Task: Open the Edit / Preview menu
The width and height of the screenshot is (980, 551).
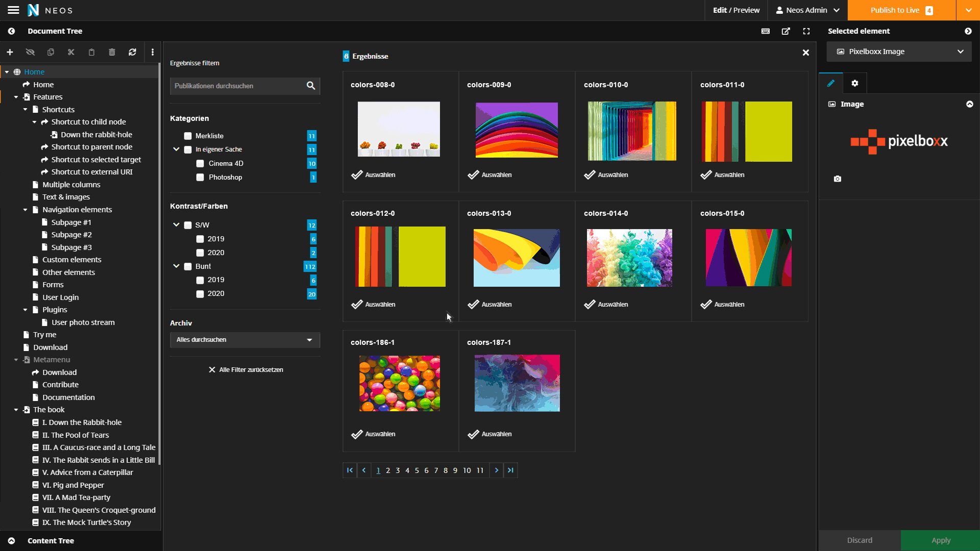Action: [x=736, y=10]
